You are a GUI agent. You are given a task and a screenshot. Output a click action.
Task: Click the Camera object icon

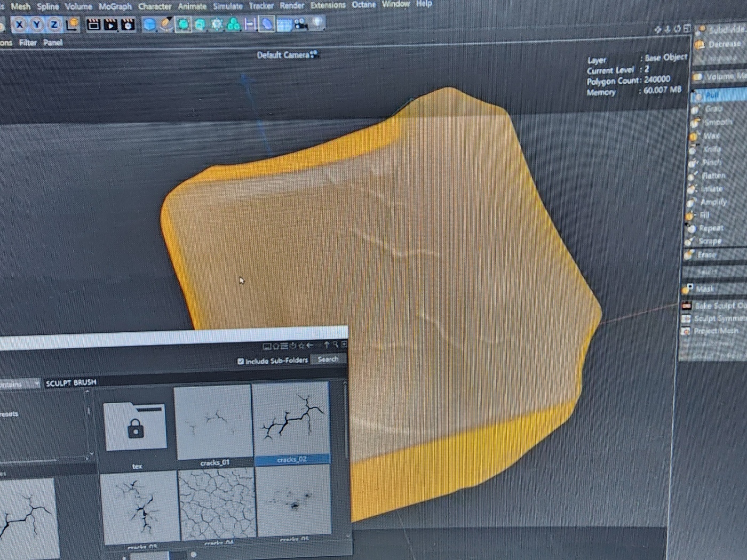coord(301,23)
